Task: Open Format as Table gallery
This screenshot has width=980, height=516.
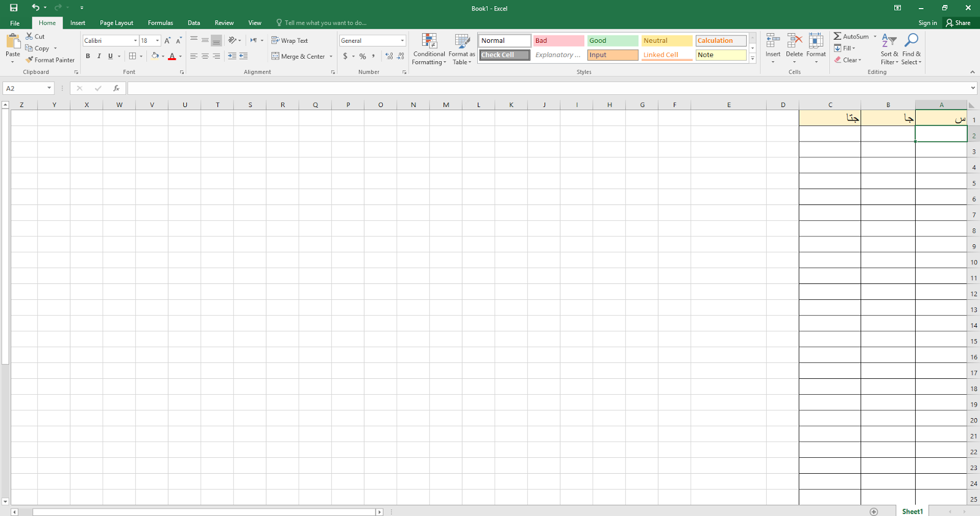Action: (462, 49)
